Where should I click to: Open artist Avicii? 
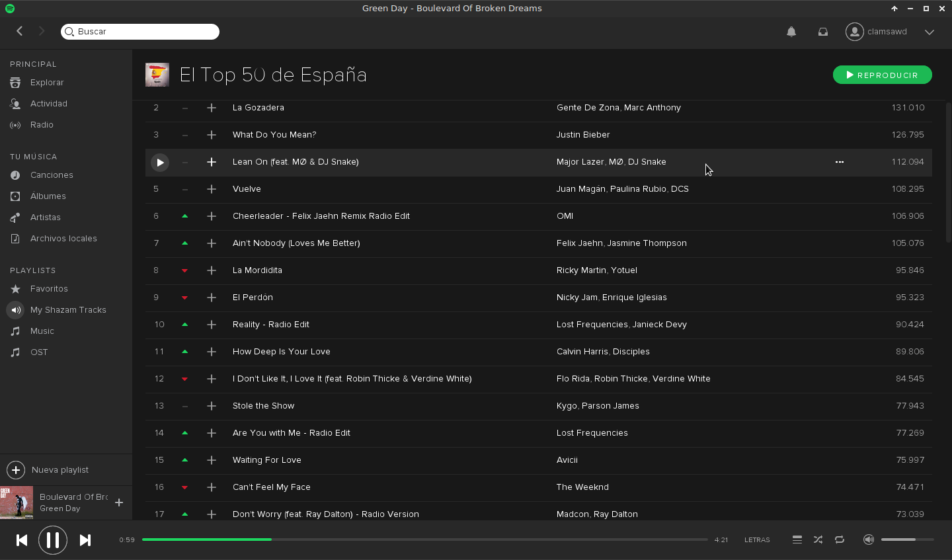click(x=567, y=460)
